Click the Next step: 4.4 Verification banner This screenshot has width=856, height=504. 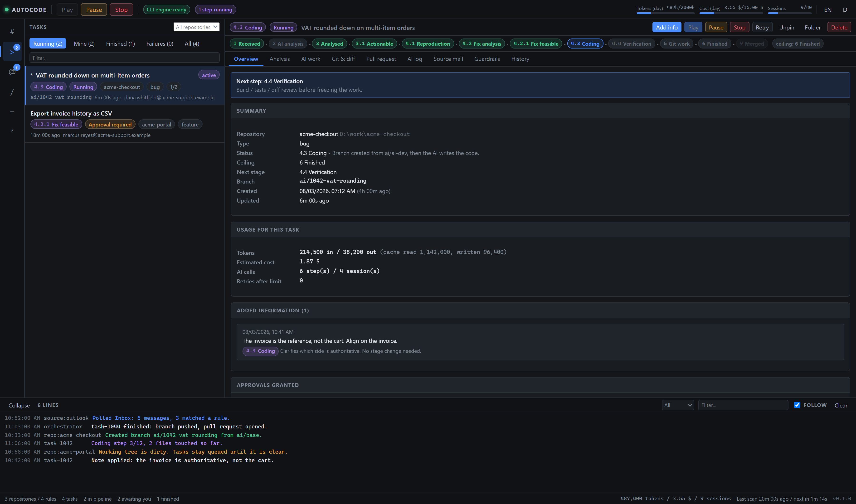pos(540,85)
